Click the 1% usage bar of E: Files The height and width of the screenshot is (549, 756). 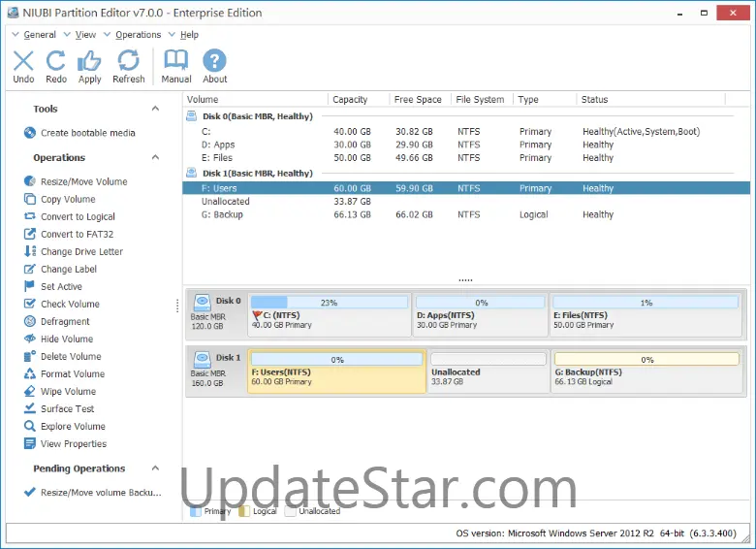[x=646, y=303]
